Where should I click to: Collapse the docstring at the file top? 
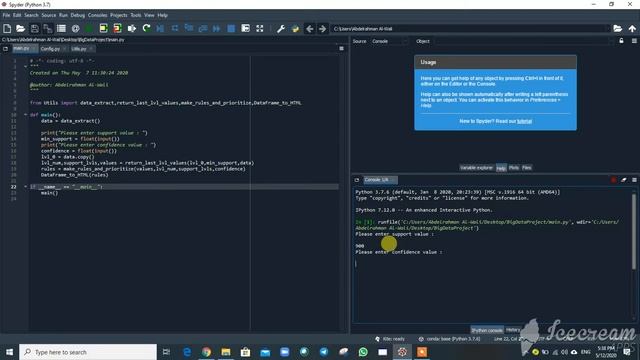(x=25, y=67)
